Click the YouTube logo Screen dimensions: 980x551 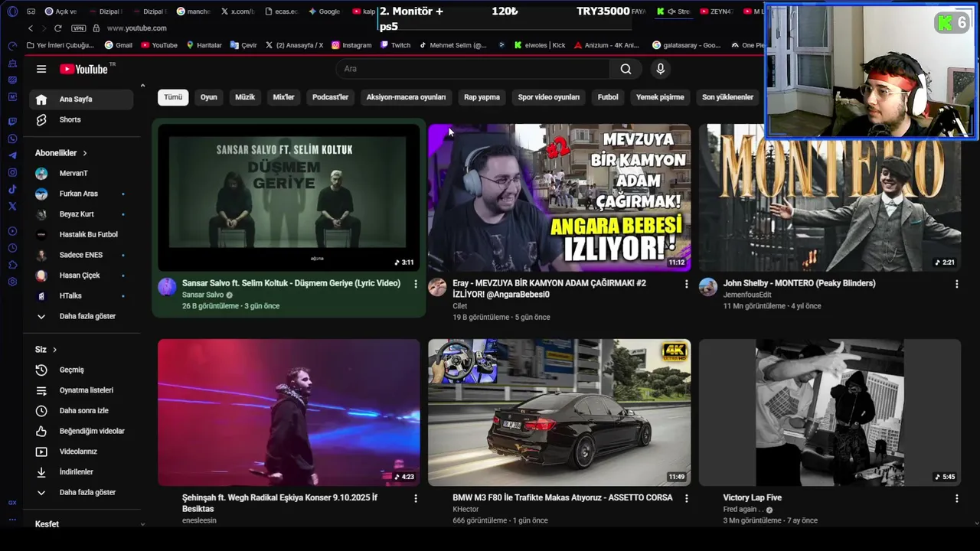[84, 69]
